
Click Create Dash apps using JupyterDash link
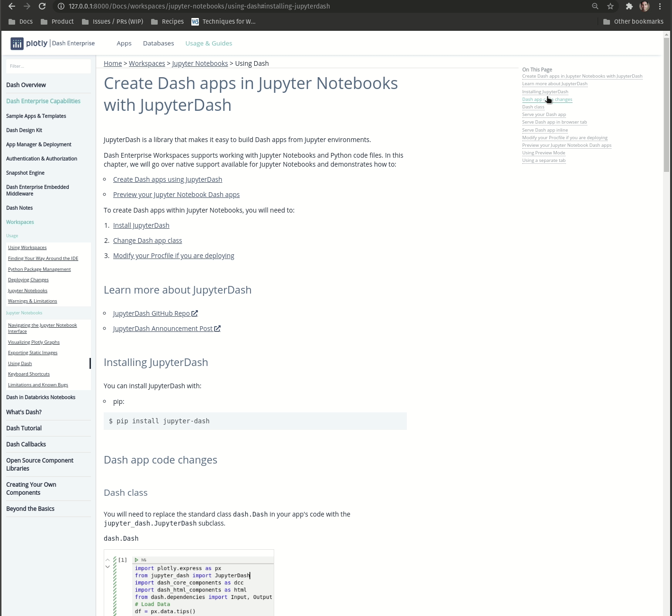168,179
